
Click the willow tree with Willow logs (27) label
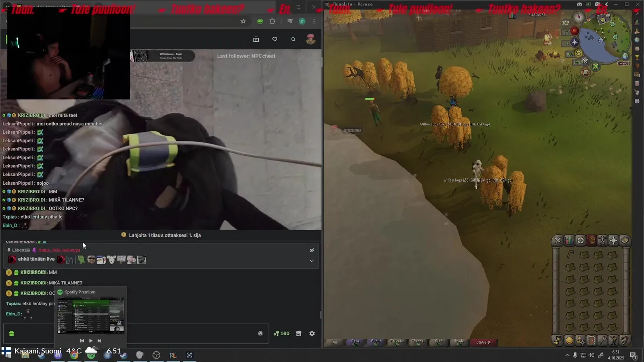coord(452,126)
